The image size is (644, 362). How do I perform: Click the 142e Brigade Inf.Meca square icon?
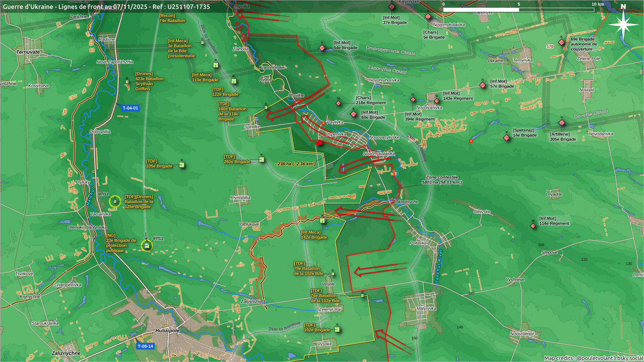coord(322,221)
